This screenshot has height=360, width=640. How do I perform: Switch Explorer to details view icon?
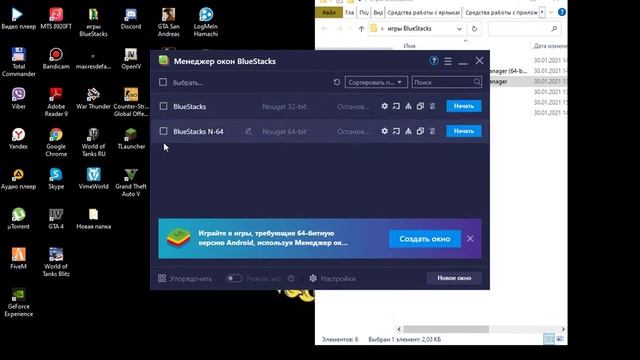click(549, 339)
